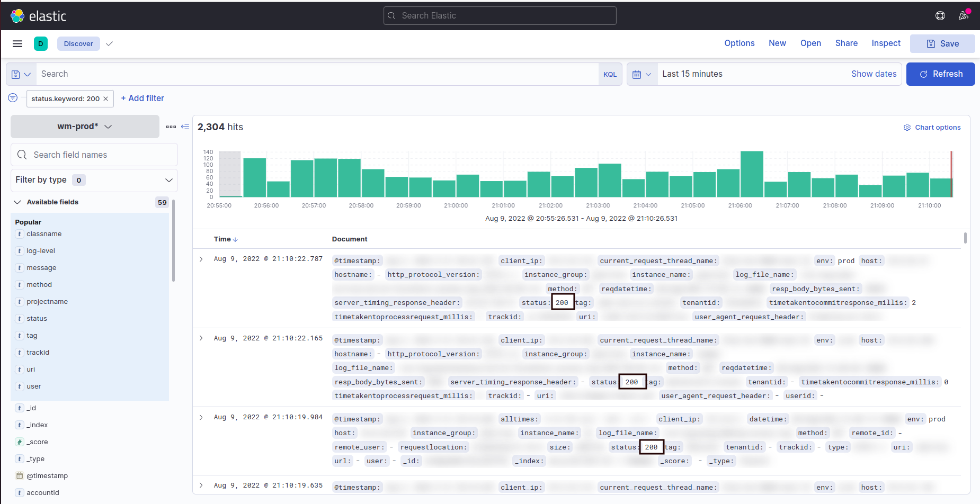Screen dimensions: 980x504
Task: Click the filter options icon
Action: [13, 98]
